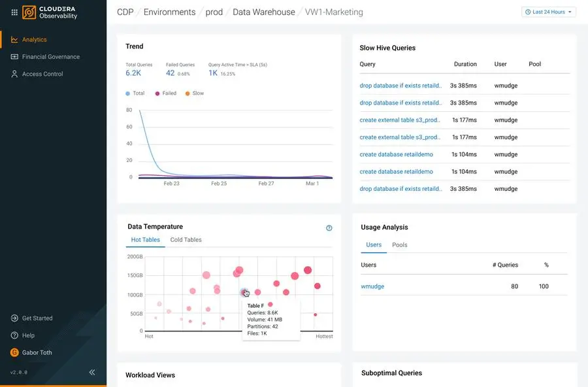
Task: Click the Access Control person icon
Action: pyautogui.click(x=14, y=74)
